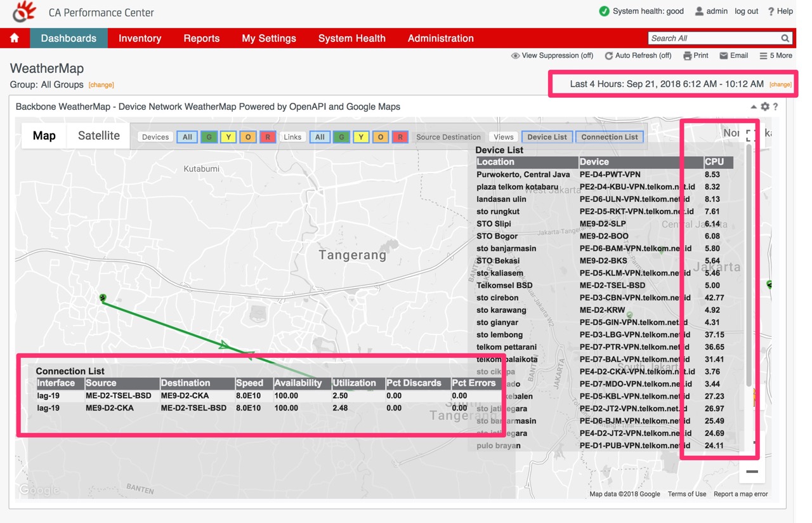Focus the Search All field
The image size is (812, 523).
714,38
